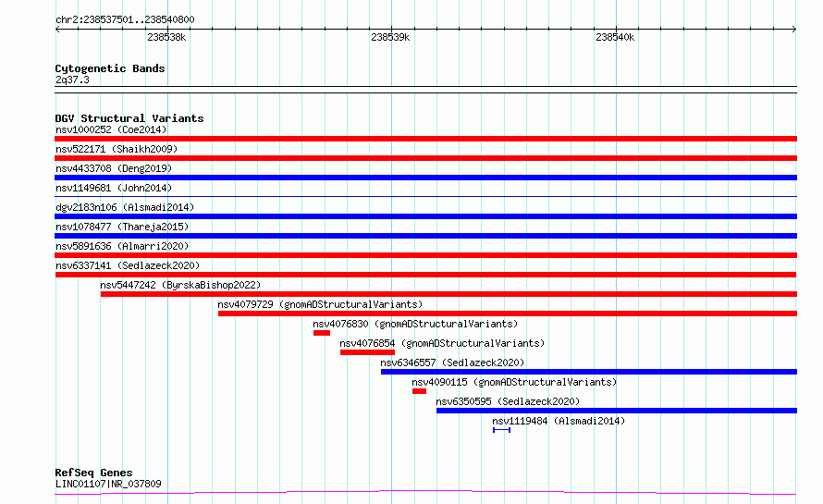
Task: Click the blue bar under nsv6346557
Action: click(x=589, y=372)
